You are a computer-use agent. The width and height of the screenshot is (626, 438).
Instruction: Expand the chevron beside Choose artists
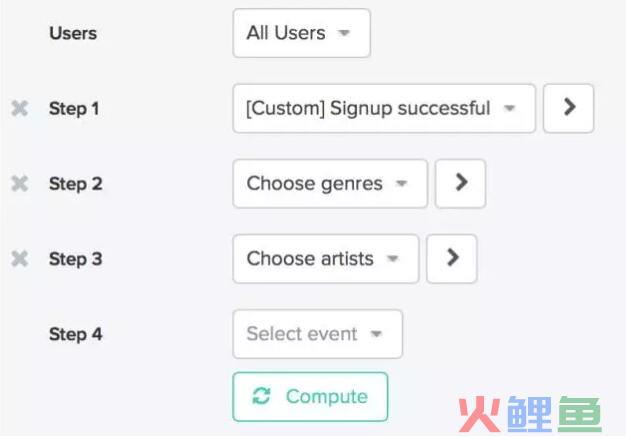(x=452, y=259)
